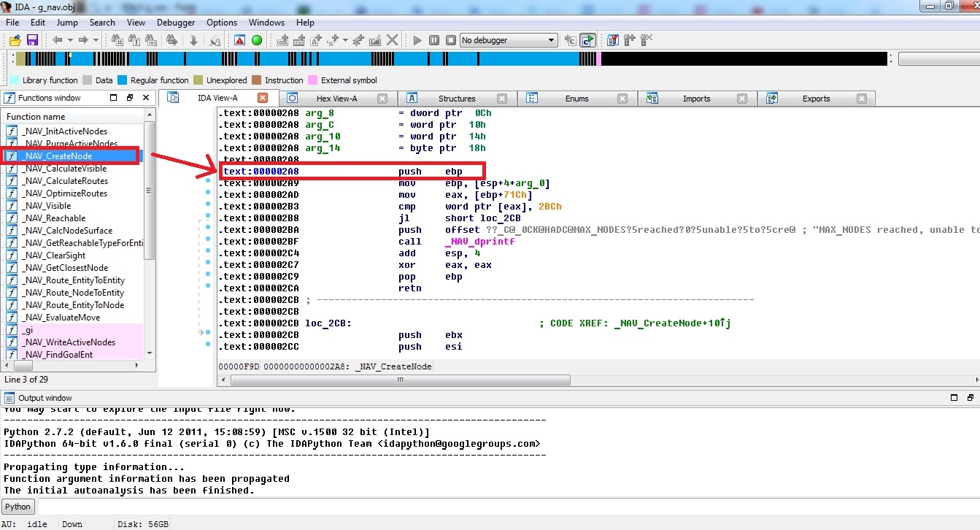
Task: Open the Windows menu
Action: pos(266,23)
